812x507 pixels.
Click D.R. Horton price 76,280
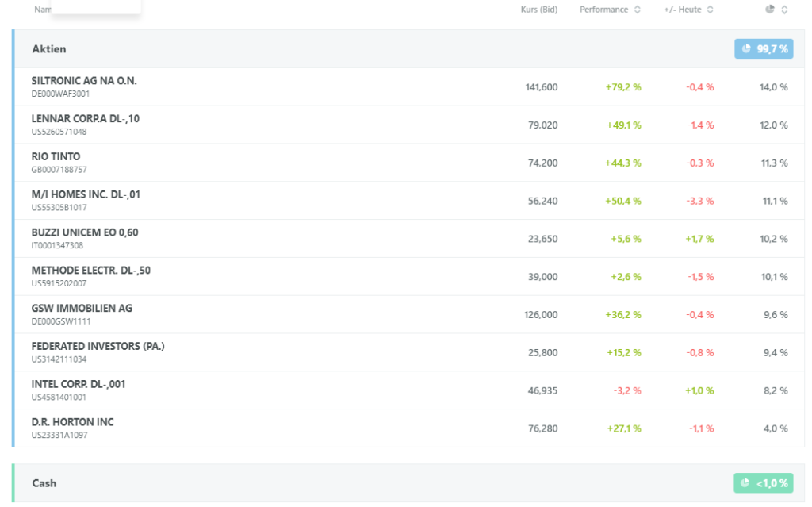[542, 428]
